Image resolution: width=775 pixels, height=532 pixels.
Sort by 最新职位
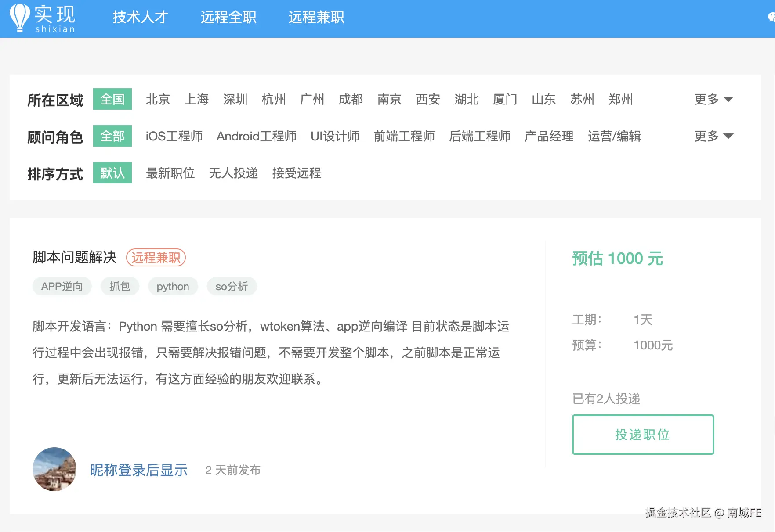[170, 173]
